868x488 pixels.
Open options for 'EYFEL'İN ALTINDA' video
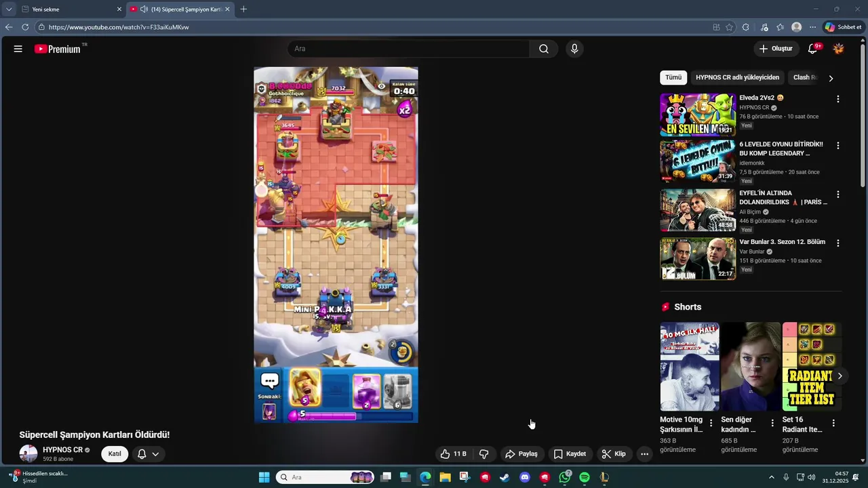pyautogui.click(x=837, y=195)
